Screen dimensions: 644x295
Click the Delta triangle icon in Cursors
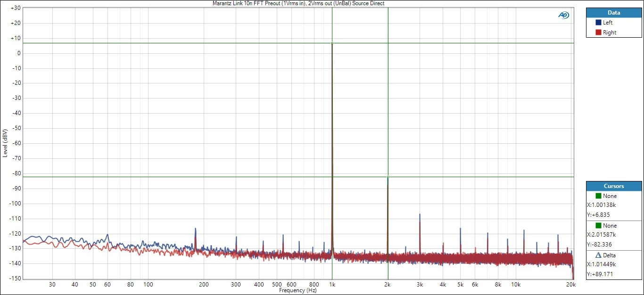click(598, 255)
